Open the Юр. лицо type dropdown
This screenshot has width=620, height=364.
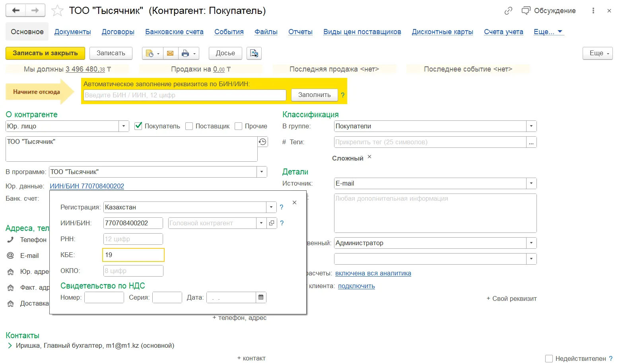[x=124, y=126]
